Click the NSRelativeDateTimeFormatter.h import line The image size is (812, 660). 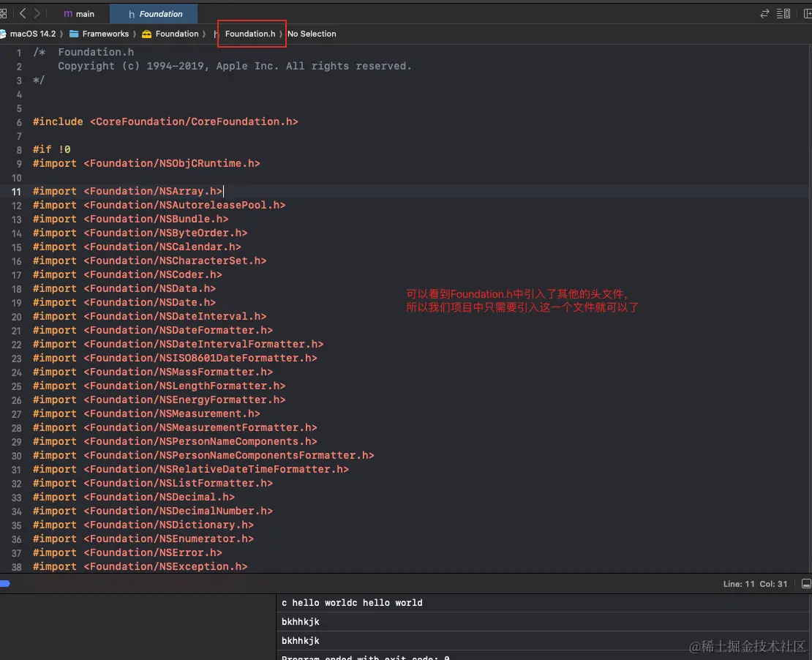pos(191,470)
